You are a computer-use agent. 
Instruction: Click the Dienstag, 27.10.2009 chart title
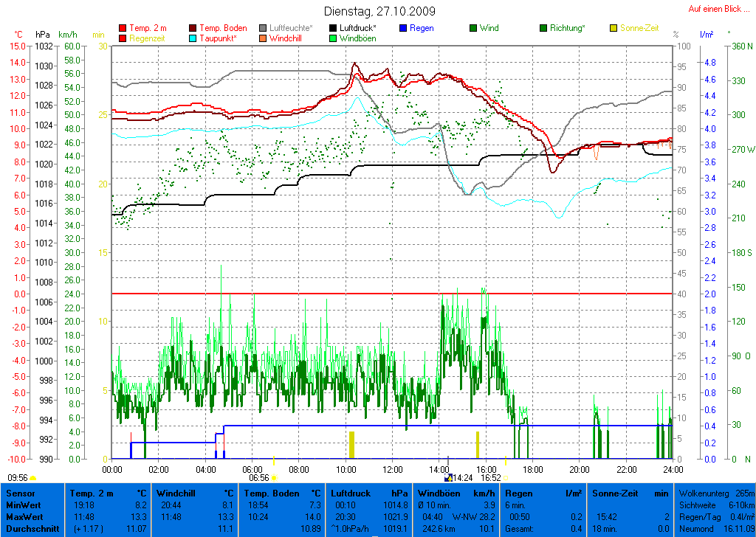point(379,12)
